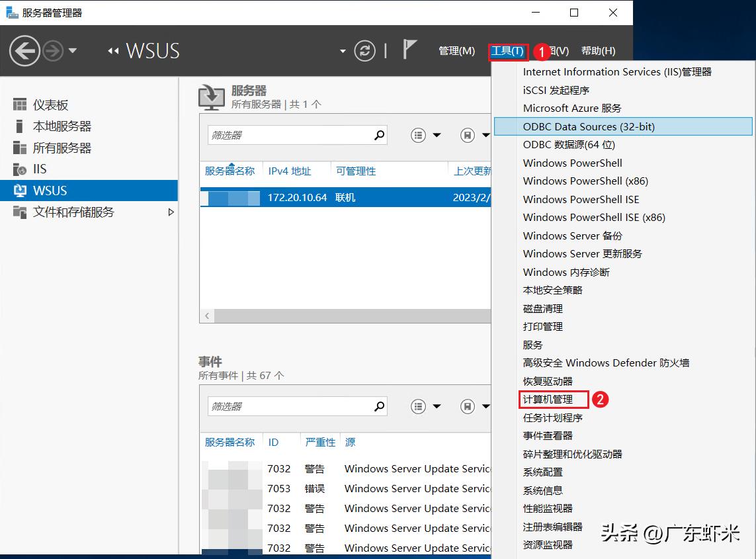This screenshot has width=756, height=559.
Task: Click the search icon in the events filter
Action: [380, 406]
